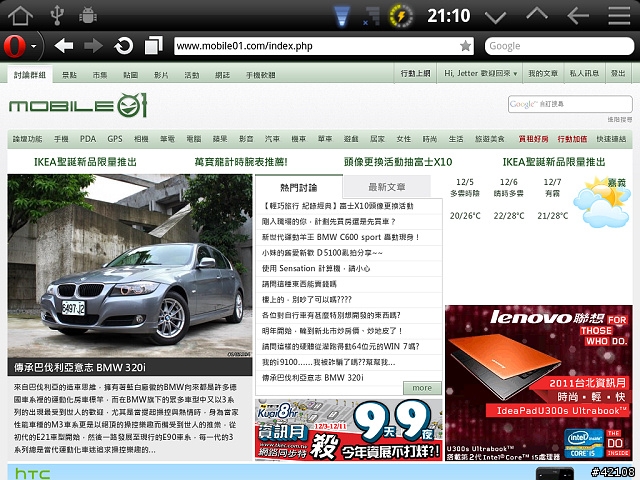
Task: Tap the status bar up chevron
Action: pyautogui.click(x=537, y=14)
